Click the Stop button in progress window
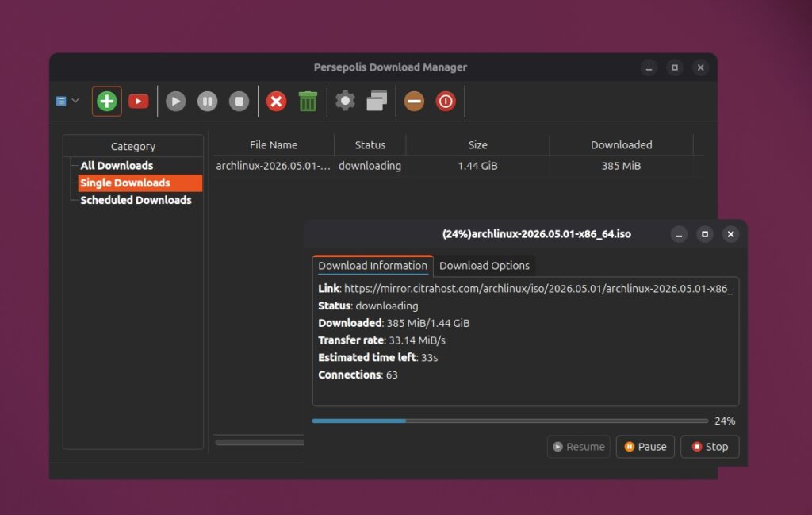 click(x=710, y=447)
